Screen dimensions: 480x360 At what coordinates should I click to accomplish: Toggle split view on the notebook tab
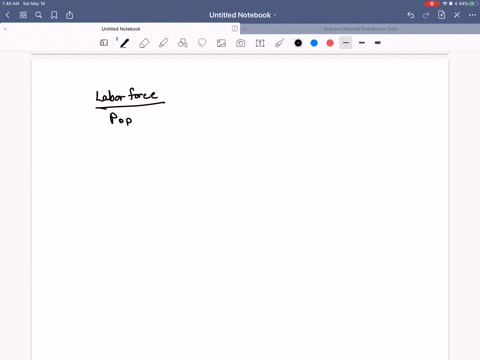[x=235, y=29]
